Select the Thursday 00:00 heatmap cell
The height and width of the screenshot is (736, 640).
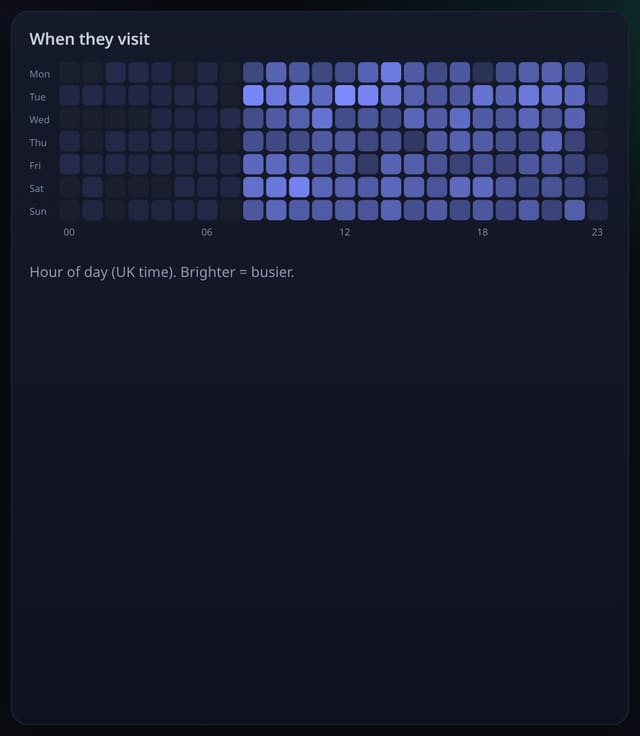69,141
